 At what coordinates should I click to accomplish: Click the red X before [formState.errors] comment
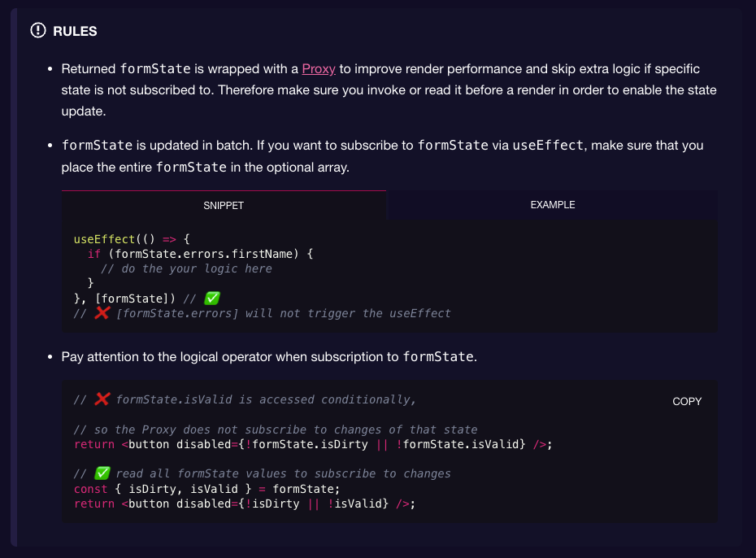click(x=102, y=313)
